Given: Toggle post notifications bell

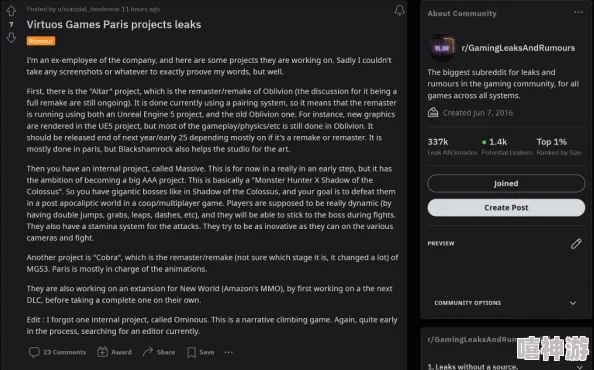Looking at the screenshot, I should (399, 10).
